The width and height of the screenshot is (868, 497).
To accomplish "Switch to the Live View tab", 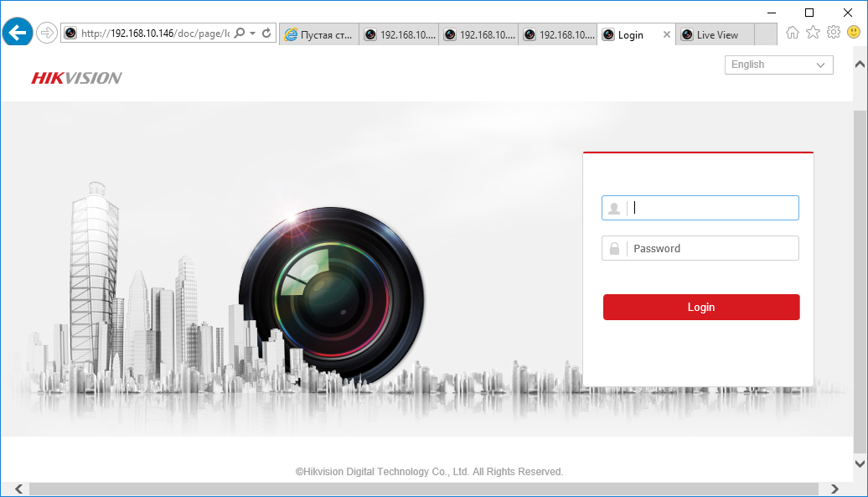I will click(x=715, y=34).
